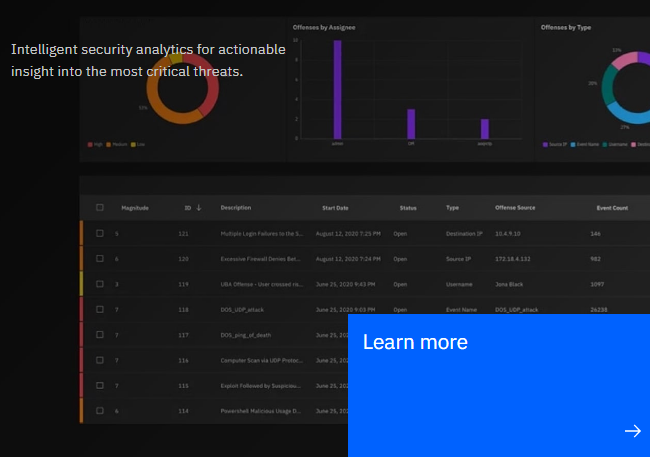This screenshot has height=457, width=650.
Task: Click the tallest purple admin bar
Action: (337, 89)
